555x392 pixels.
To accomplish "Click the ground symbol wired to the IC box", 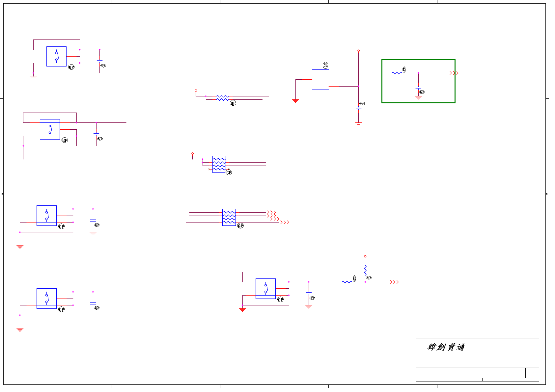I will coord(295,101).
